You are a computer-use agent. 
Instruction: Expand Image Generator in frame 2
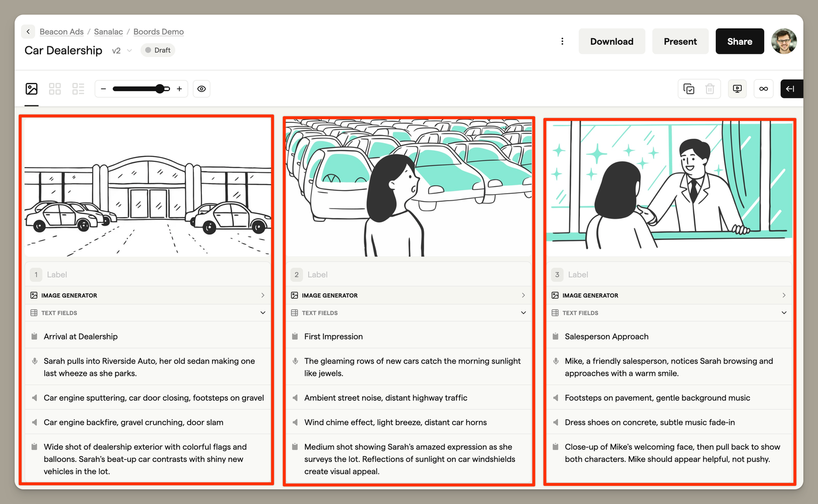523,295
